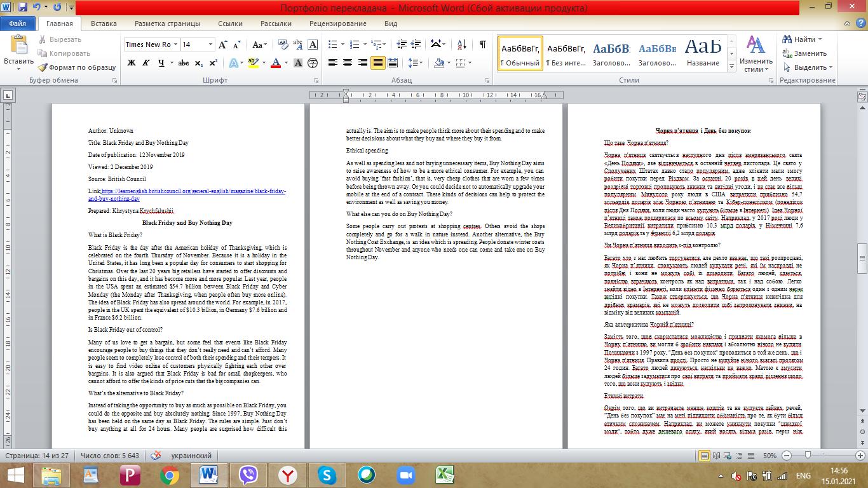The image size is (868, 488).
Task: Apply subscript formatting
Action: click(199, 63)
